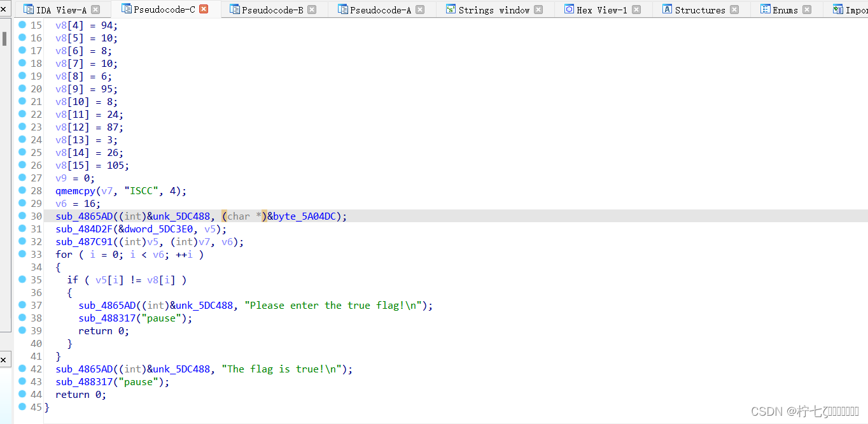Toggle the breakpoint on line 37
This screenshot has width=868, height=424.
tap(22, 305)
